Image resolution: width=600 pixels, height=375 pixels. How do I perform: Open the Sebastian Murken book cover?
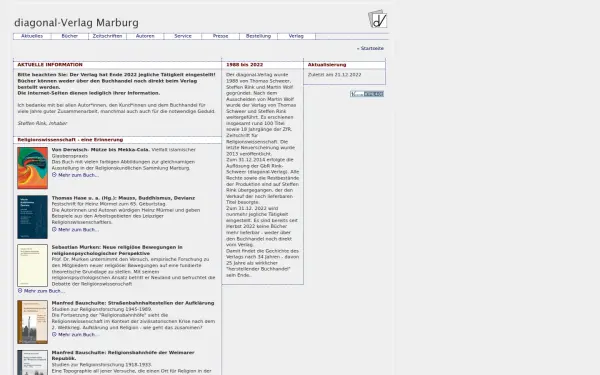[33, 266]
